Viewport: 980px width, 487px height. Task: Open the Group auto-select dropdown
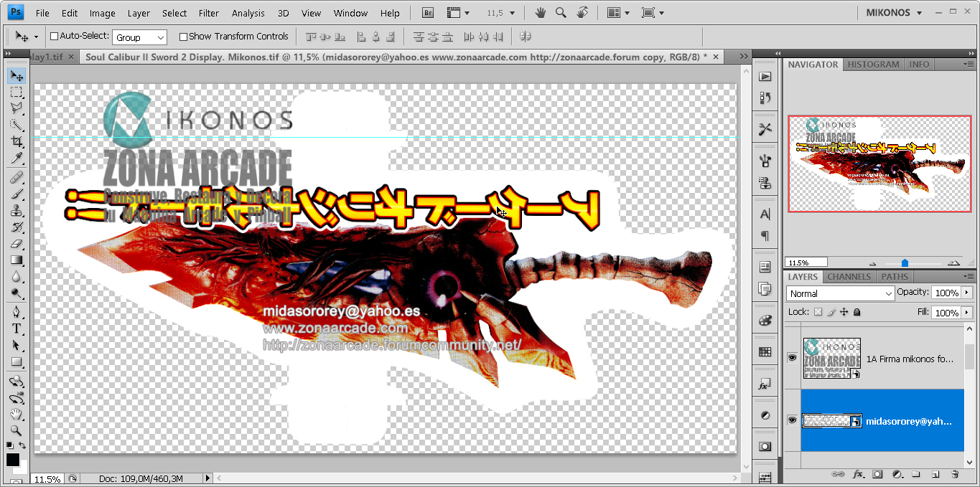coord(139,37)
